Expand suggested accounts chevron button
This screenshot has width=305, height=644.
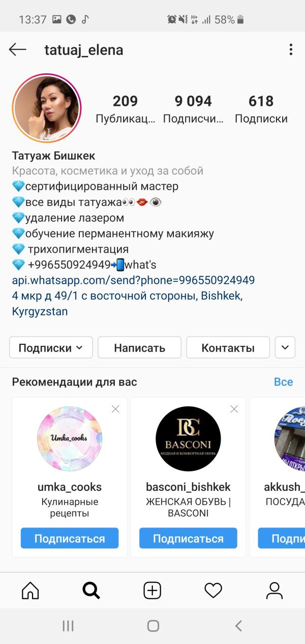click(x=285, y=348)
